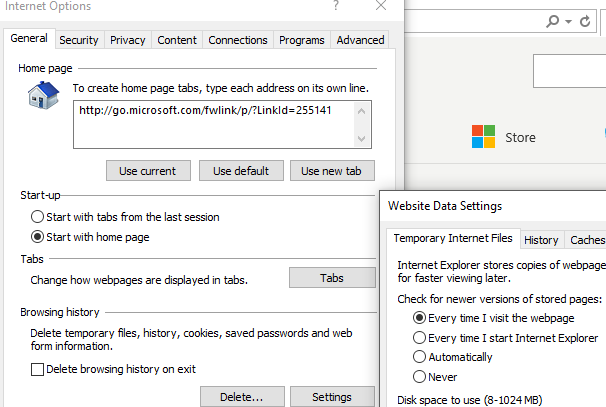Select Start with tabs from last session

point(125,217)
